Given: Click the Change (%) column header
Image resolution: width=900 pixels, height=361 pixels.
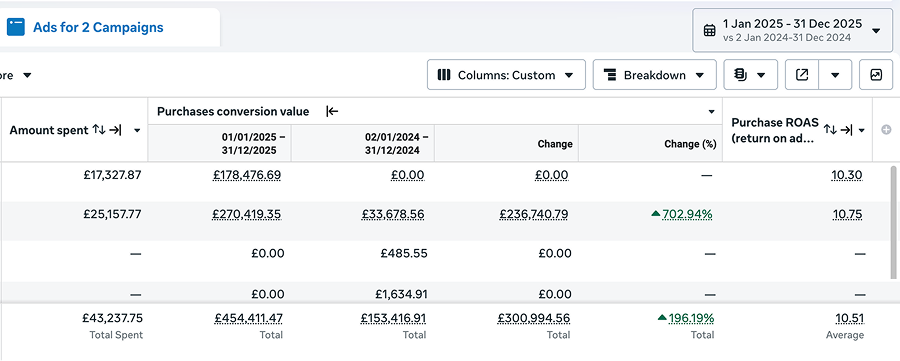Looking at the screenshot, I should coord(650,143).
